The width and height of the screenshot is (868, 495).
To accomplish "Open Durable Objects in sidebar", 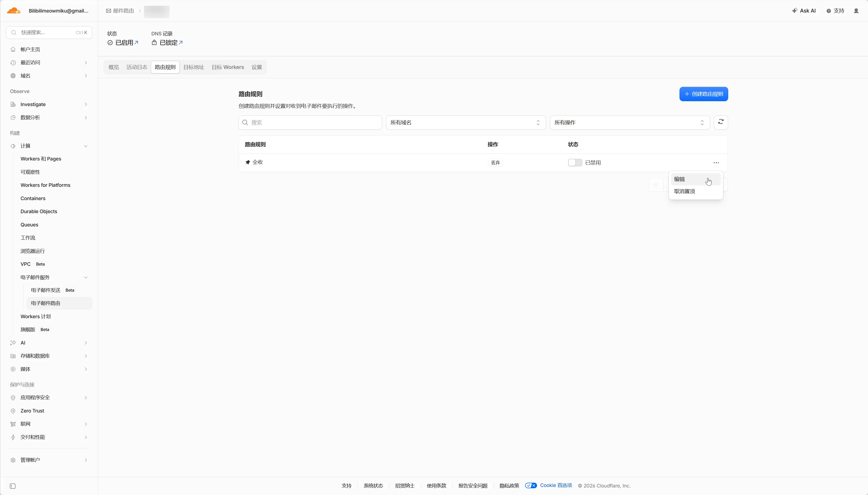I will pos(39,211).
